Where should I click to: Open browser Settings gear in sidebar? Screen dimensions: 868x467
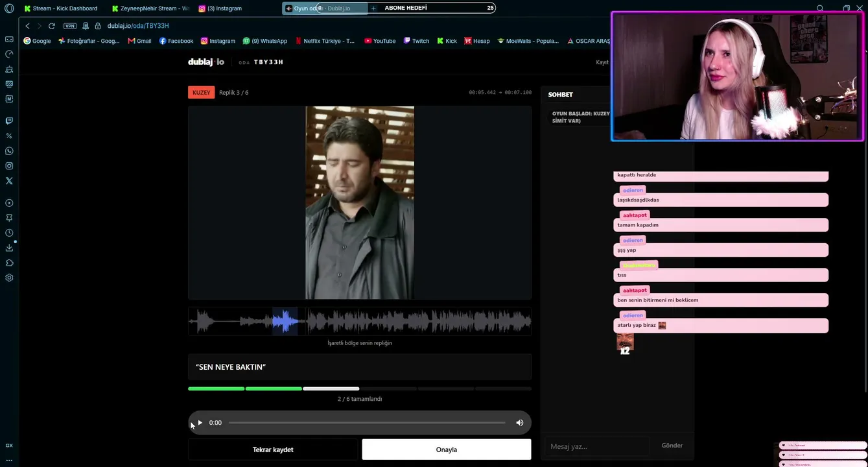click(x=9, y=278)
